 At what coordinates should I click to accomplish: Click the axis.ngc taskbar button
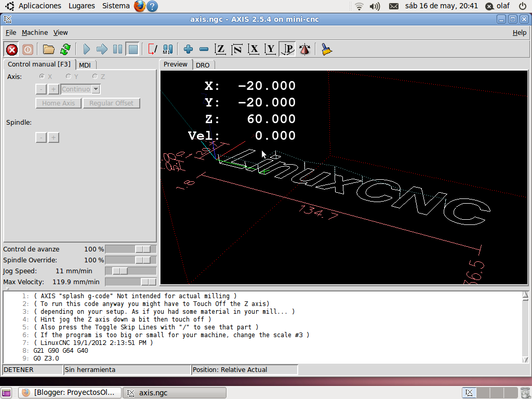pos(174,393)
